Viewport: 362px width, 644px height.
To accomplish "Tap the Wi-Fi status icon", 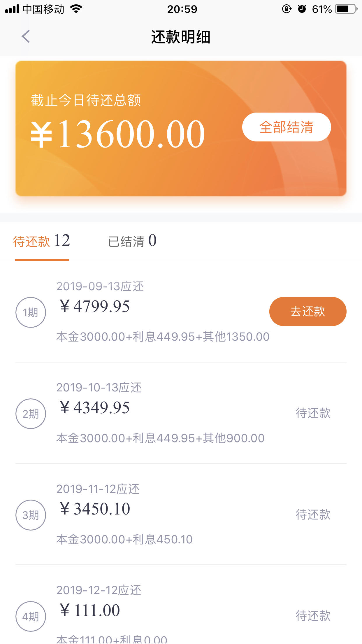I will (76, 9).
